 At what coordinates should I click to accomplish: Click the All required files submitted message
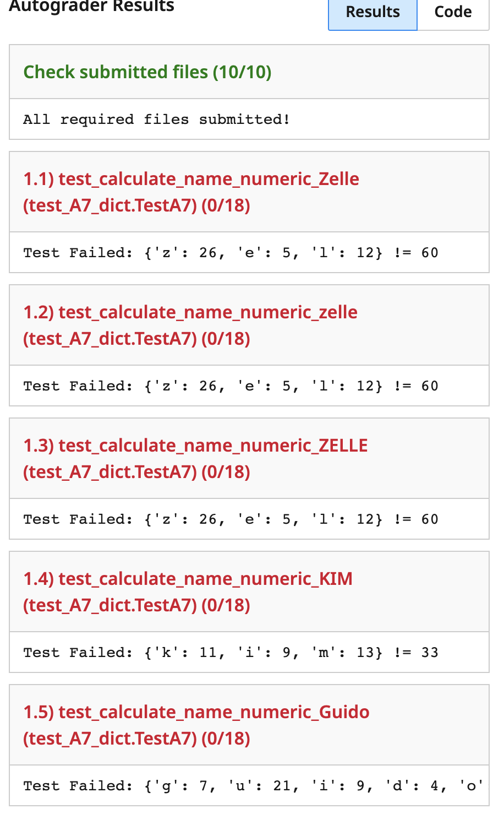tap(157, 119)
